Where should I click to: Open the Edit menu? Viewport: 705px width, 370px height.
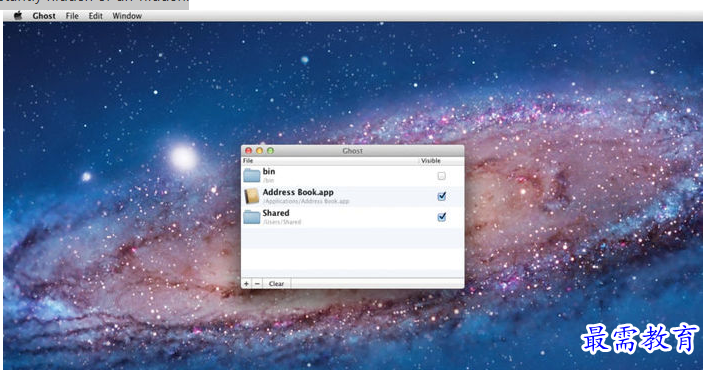pyautogui.click(x=95, y=16)
